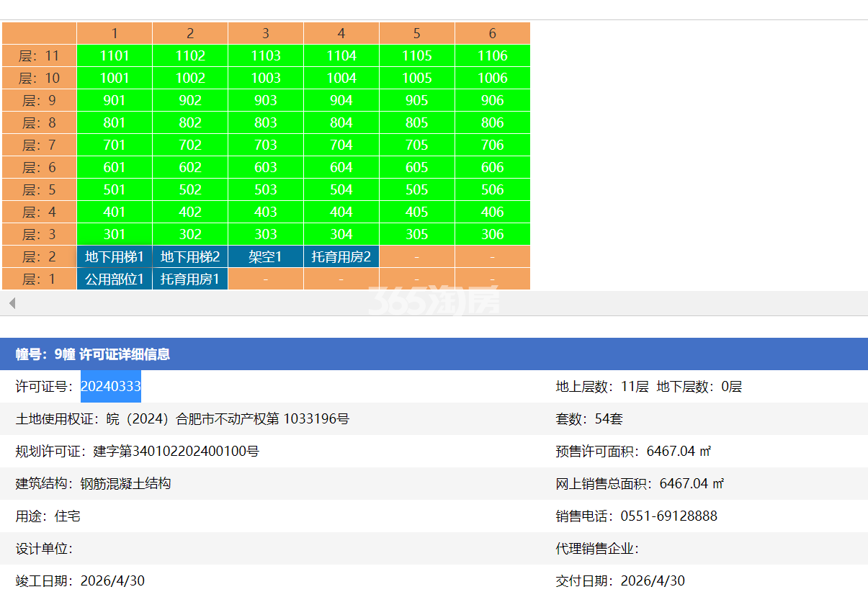Click highlighted permit number 20240333
868x610 pixels.
click(x=111, y=387)
